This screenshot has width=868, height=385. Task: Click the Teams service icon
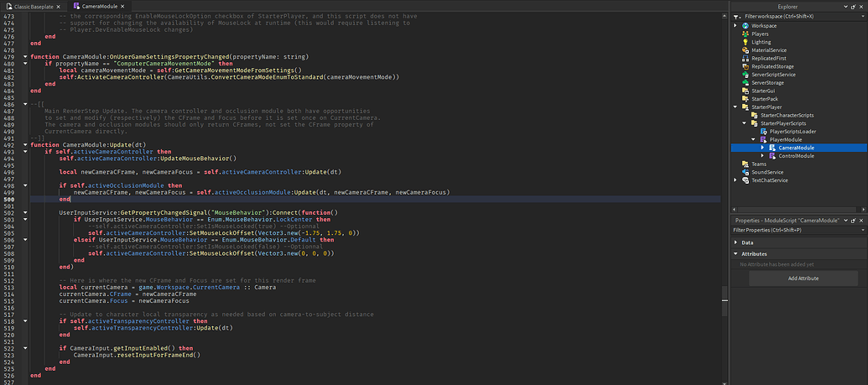pos(745,164)
